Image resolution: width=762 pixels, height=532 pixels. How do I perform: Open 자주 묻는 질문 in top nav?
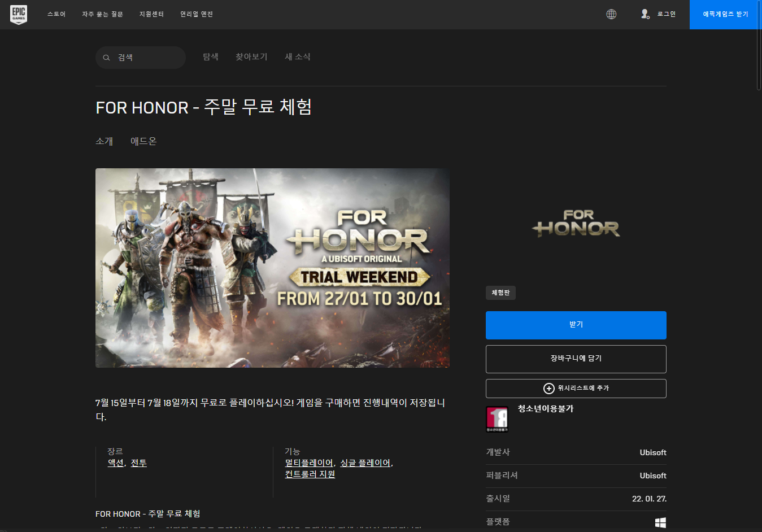[102, 14]
